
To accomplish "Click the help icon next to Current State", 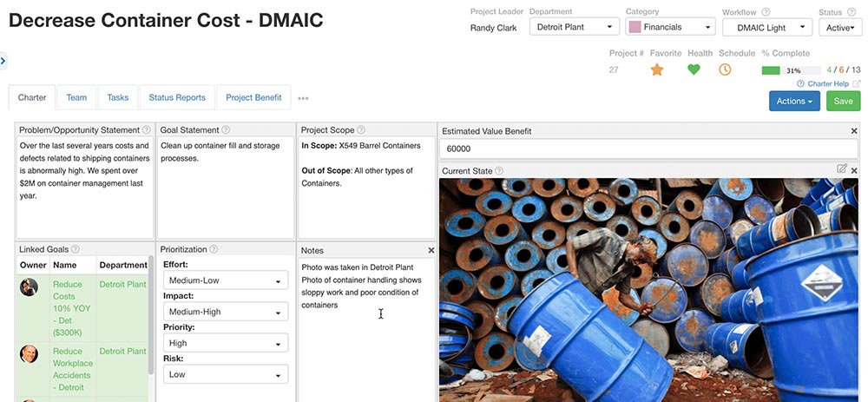I will click(x=499, y=170).
